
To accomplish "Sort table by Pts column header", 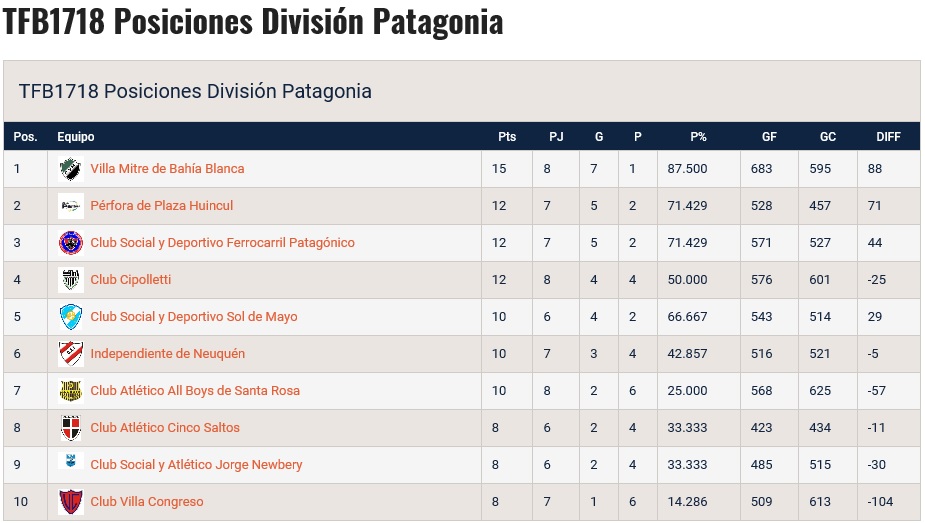I will coord(507,137).
